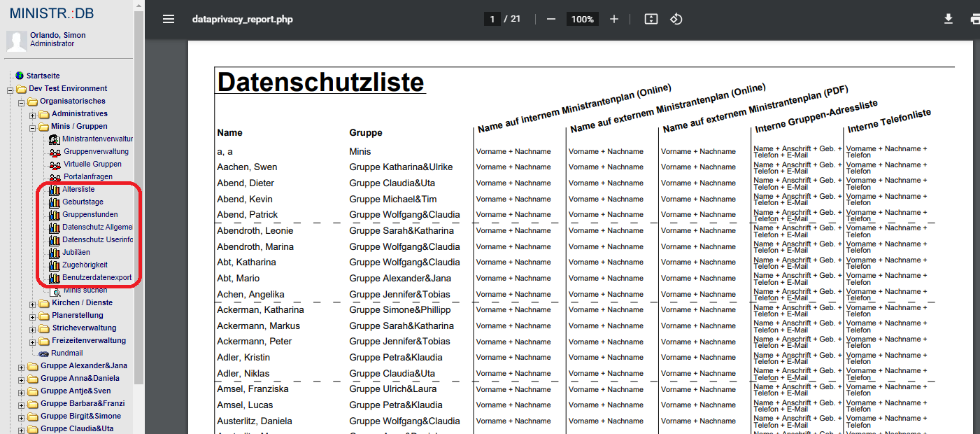Expand the Administratives node
This screenshot has height=434, width=980.
[32, 115]
